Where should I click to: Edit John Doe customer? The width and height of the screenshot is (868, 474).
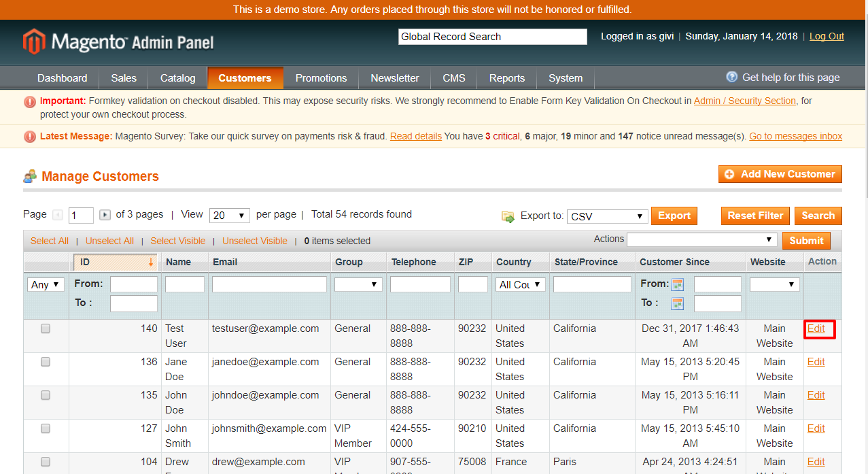(816, 395)
